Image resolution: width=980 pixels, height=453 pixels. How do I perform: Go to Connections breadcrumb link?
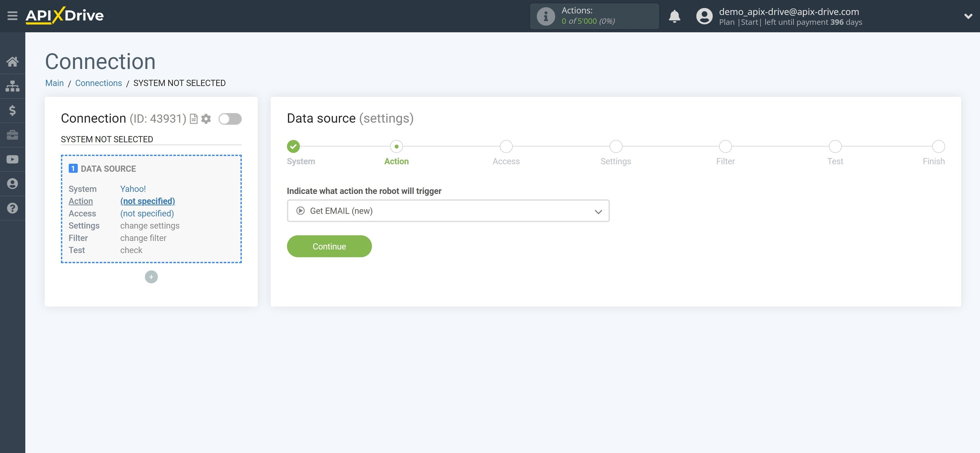tap(98, 83)
